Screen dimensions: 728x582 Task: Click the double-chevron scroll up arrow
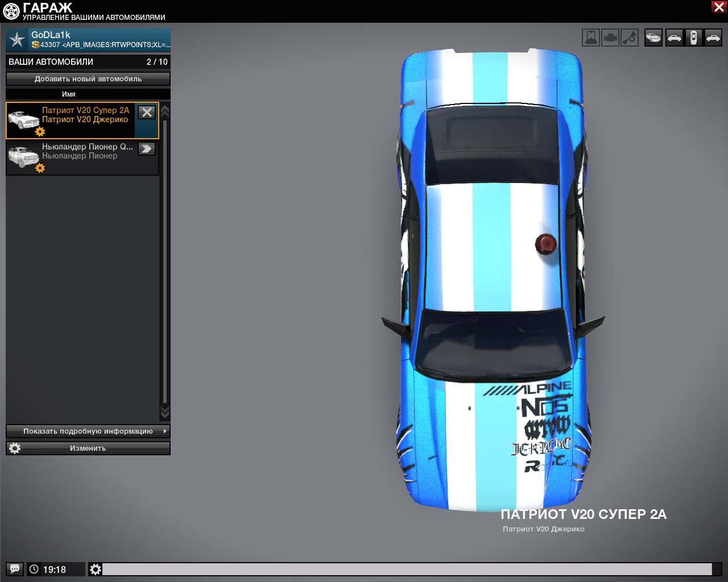tap(165, 111)
